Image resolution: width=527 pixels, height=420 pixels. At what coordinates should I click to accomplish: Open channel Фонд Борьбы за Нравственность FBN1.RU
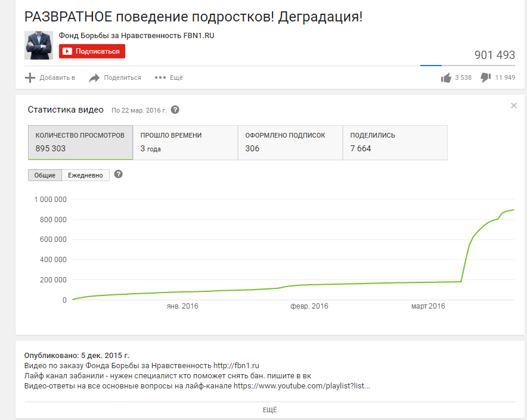coord(137,36)
